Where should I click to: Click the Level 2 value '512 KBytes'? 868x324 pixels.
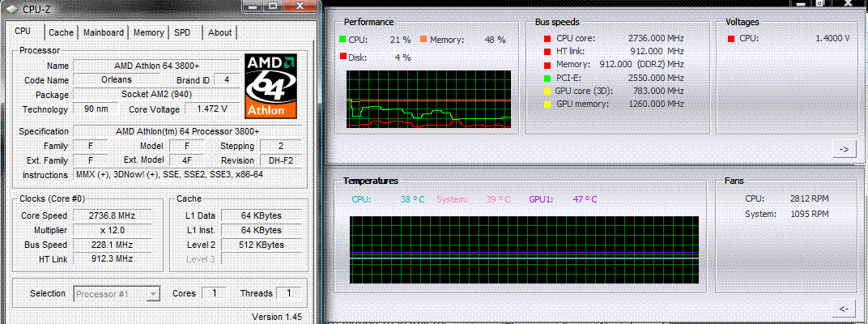click(262, 245)
